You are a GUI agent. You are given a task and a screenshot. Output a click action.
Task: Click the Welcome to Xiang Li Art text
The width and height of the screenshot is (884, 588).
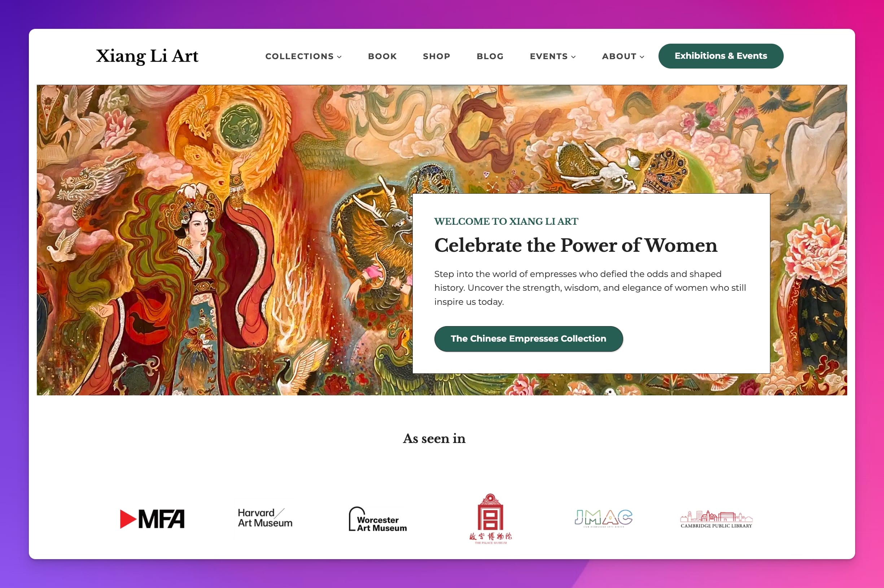(506, 221)
